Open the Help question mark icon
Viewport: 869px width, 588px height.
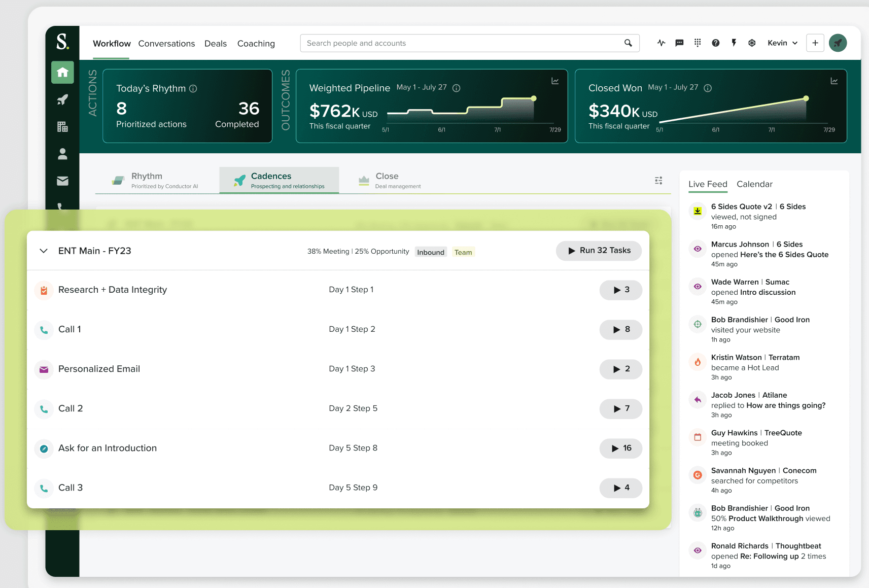(x=716, y=43)
